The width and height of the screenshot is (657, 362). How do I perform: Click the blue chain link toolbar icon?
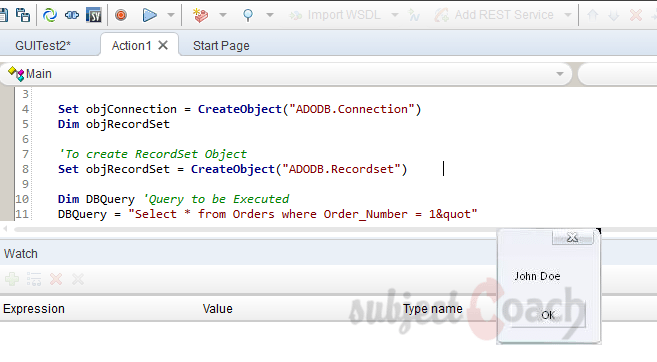pyautogui.click(x=72, y=16)
